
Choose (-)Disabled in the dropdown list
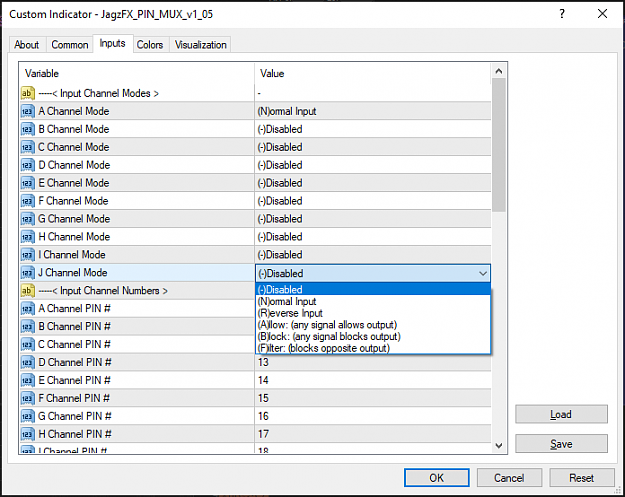point(373,289)
